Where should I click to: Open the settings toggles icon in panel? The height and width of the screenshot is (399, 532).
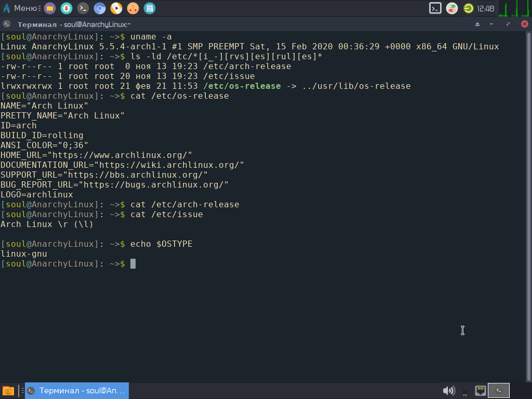(452, 8)
